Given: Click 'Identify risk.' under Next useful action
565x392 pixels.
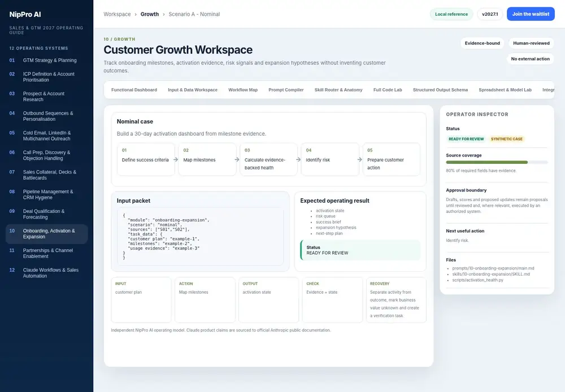Looking at the screenshot, I should (457, 240).
